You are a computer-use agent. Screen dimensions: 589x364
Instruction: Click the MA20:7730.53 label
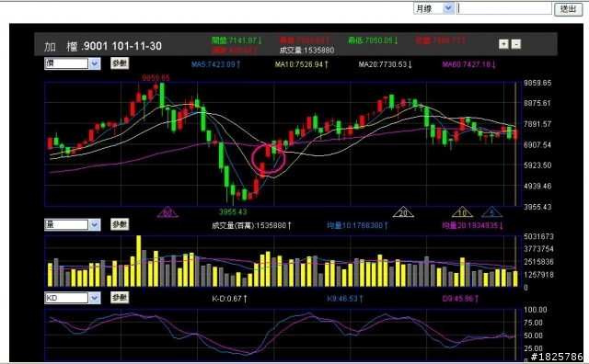386,64
